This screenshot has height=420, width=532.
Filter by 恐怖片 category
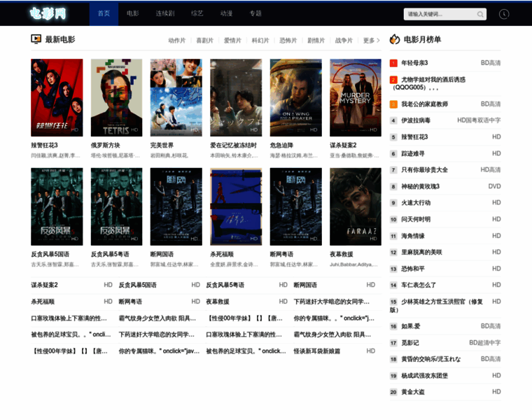(288, 41)
